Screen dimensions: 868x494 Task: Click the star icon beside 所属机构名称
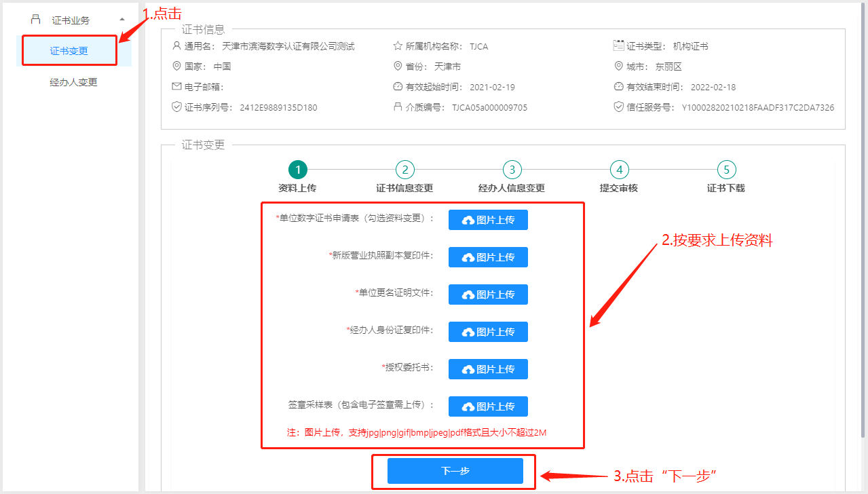tap(398, 46)
